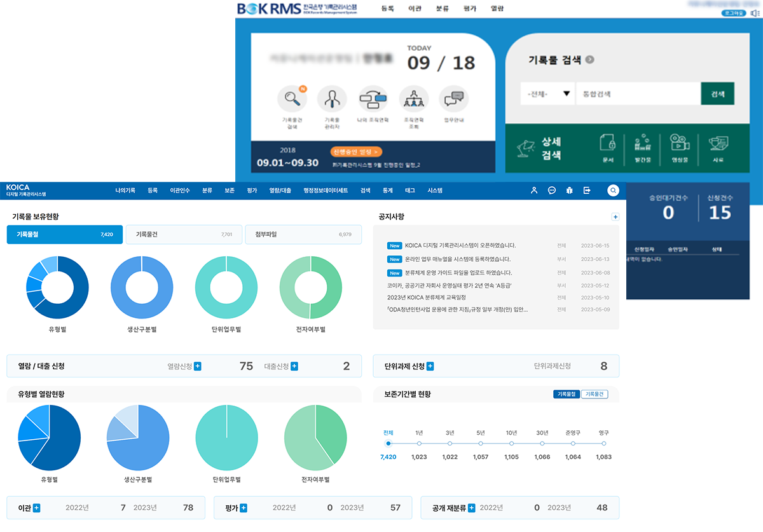Image resolution: width=763 pixels, height=532 pixels.
Task: Select the 발간물 icon in 상세검색
Action: tap(643, 144)
